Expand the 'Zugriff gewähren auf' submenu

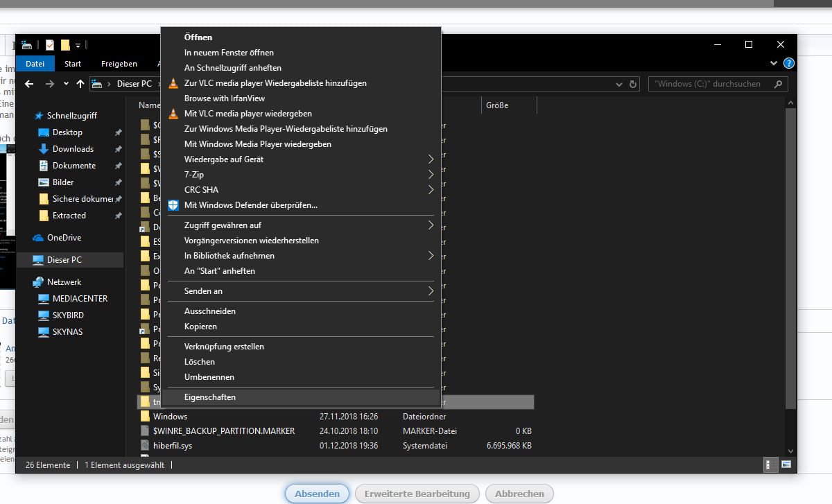tap(300, 225)
